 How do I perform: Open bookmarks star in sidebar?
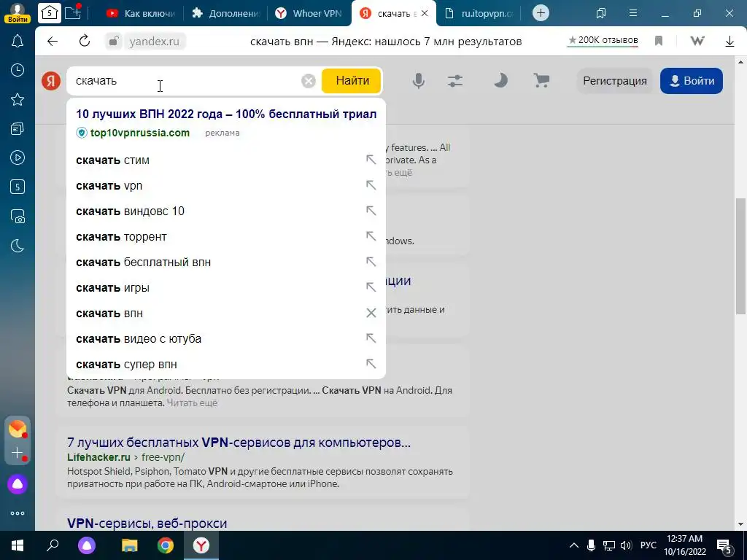pos(18,99)
